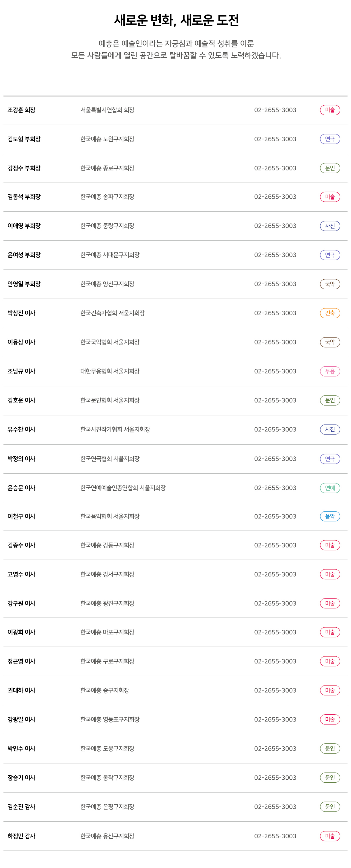
Task: Click the 국악 badge in 안영일 부회장's row
Action: [329, 284]
